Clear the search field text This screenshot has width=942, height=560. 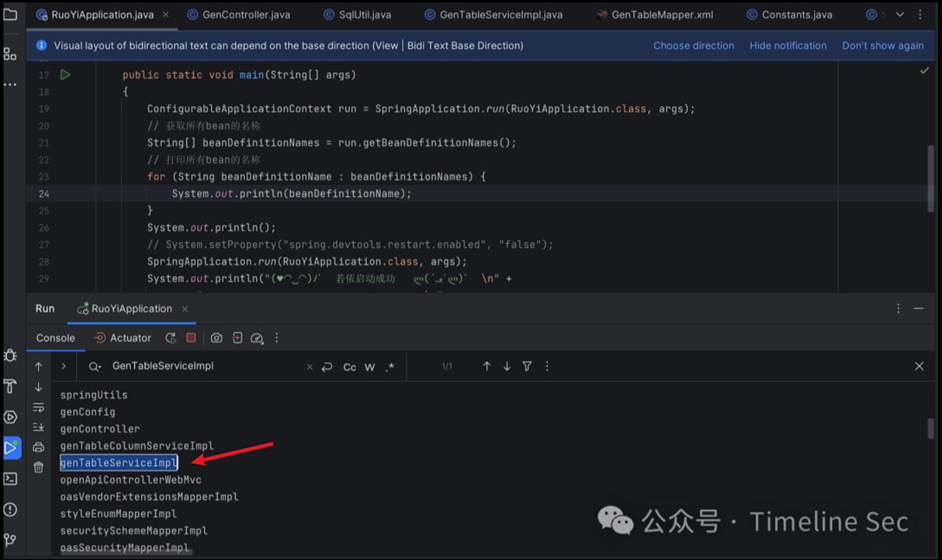309,367
